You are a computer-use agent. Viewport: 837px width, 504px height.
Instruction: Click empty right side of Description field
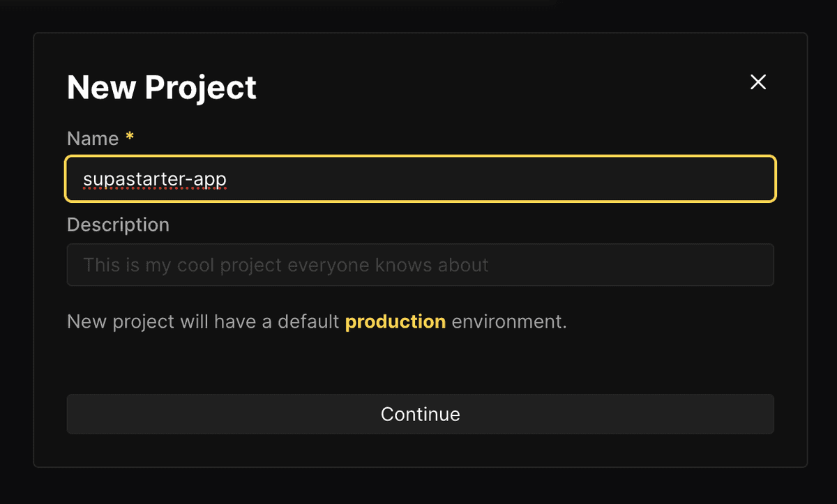tap(663, 265)
